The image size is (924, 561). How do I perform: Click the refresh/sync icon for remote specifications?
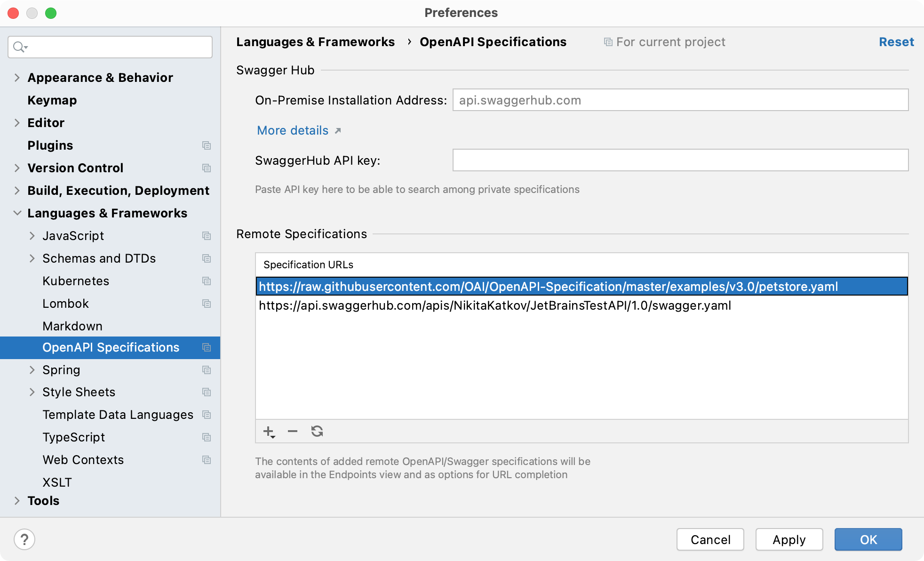(317, 432)
